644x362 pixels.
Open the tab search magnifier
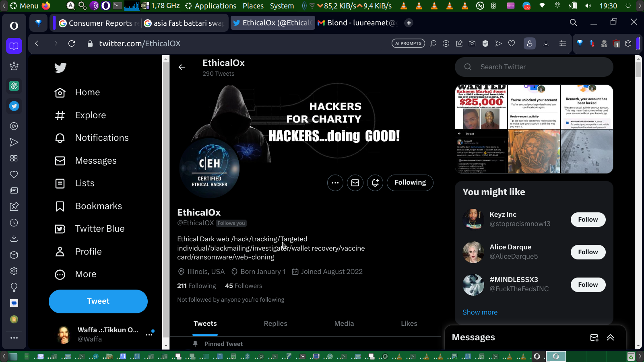[x=574, y=23]
